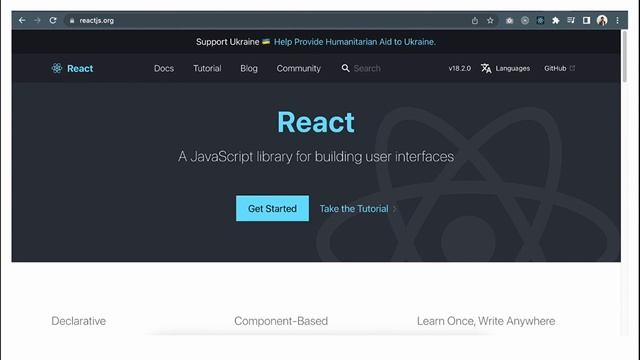Click the Languages translate icon
The height and width of the screenshot is (360, 640).
point(486,68)
